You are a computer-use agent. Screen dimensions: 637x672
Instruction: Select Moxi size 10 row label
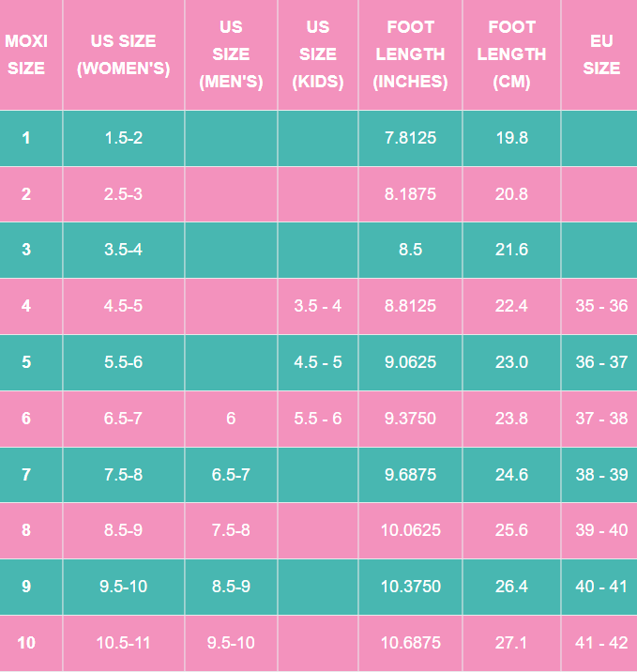26,643
